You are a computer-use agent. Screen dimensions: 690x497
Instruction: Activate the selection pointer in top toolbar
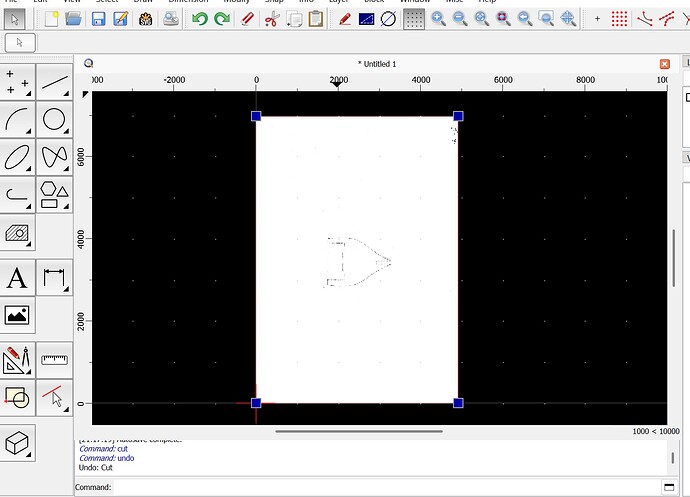click(x=15, y=19)
